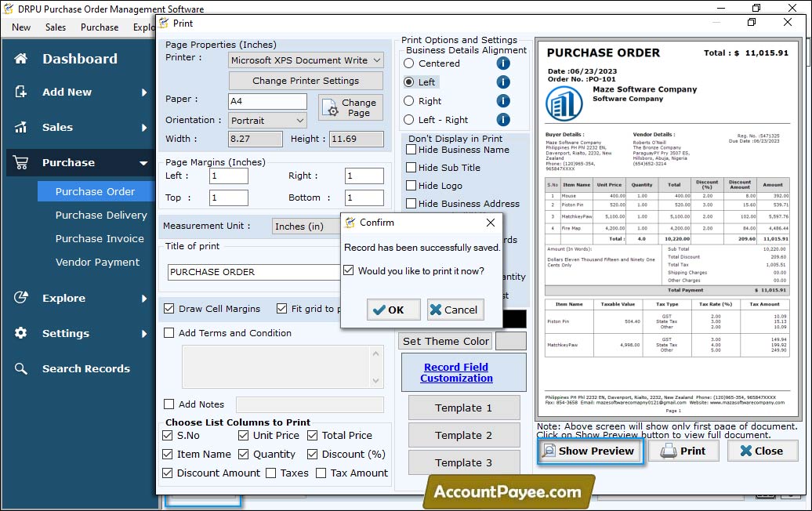
Task: Expand the Settings submenu arrow
Action: pos(144,333)
